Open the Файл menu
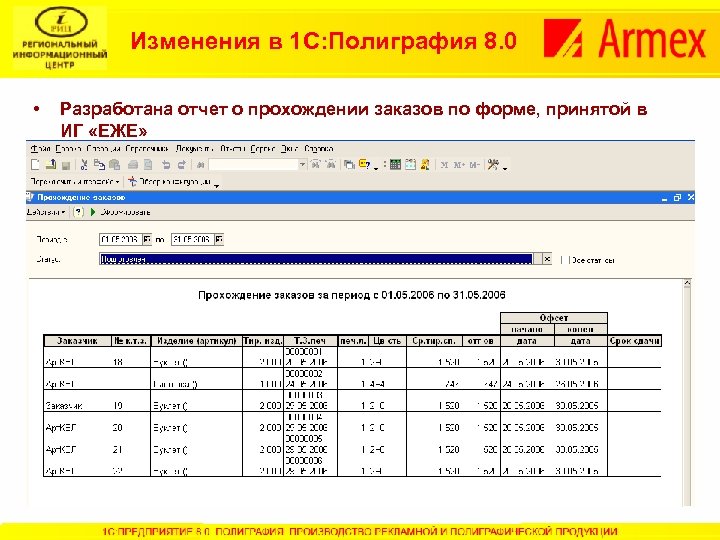This screenshot has height=540, width=720. click(40, 149)
